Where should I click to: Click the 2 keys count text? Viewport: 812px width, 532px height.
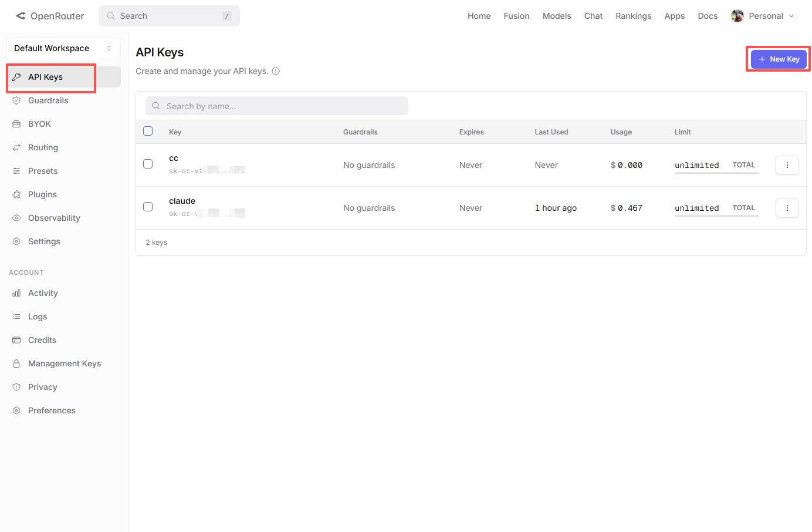coord(157,243)
